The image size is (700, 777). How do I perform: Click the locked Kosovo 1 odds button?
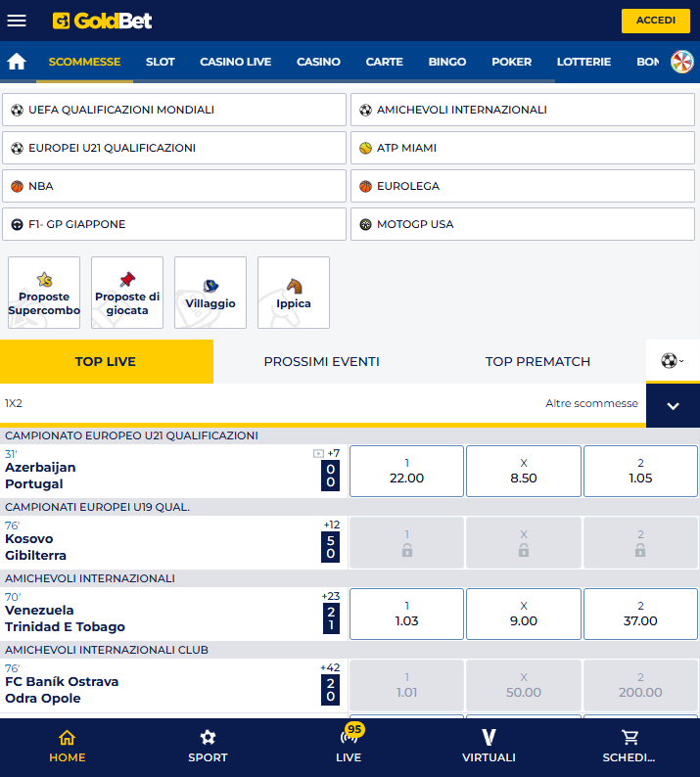coord(406,542)
